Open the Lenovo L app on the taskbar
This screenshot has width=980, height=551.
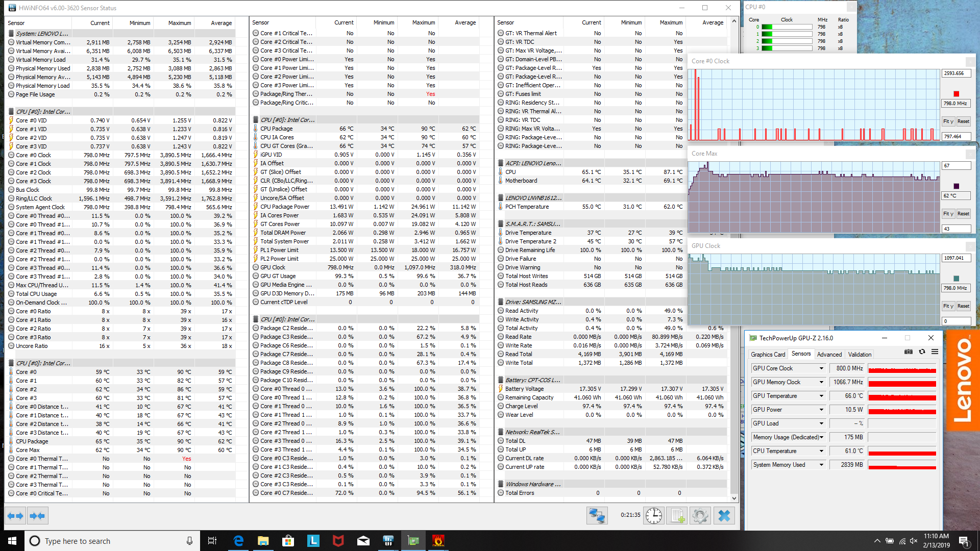[313, 541]
